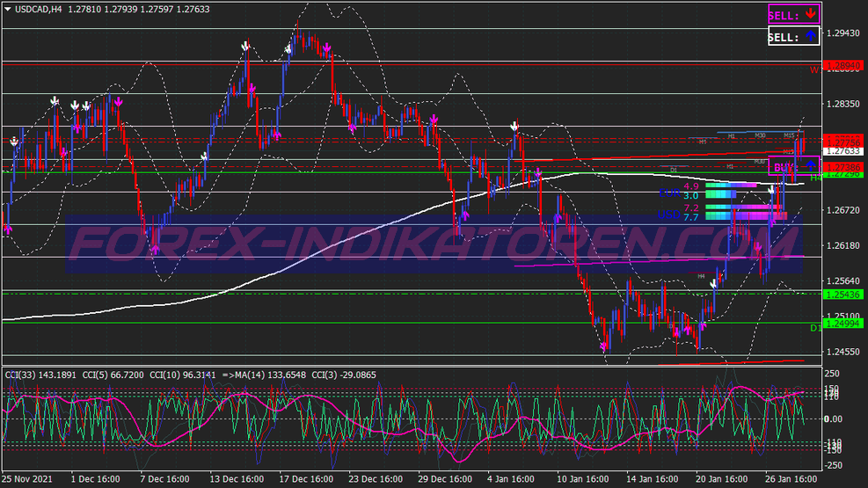Click the 1.26180 price axis value

[x=843, y=245]
